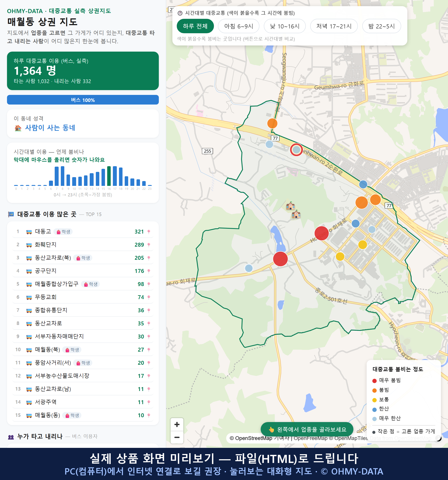448x480 pixels.
Task: Click the 보통 yellow legend swatch
Action: coord(374,400)
